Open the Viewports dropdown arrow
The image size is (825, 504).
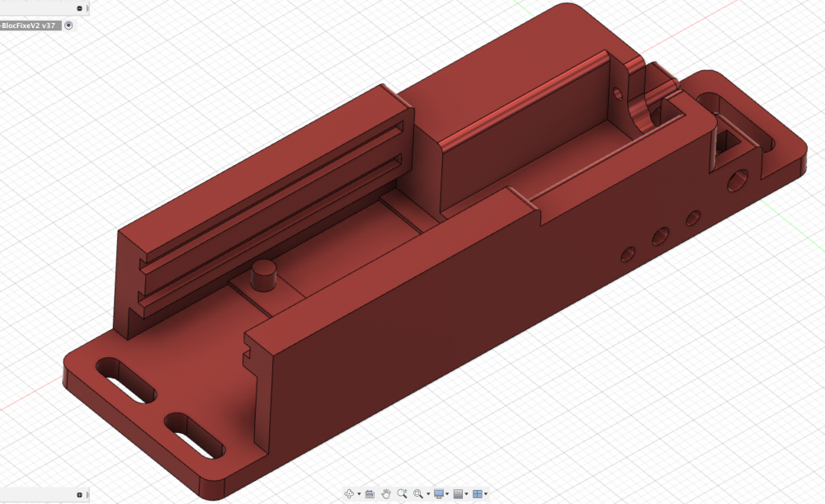click(486, 494)
